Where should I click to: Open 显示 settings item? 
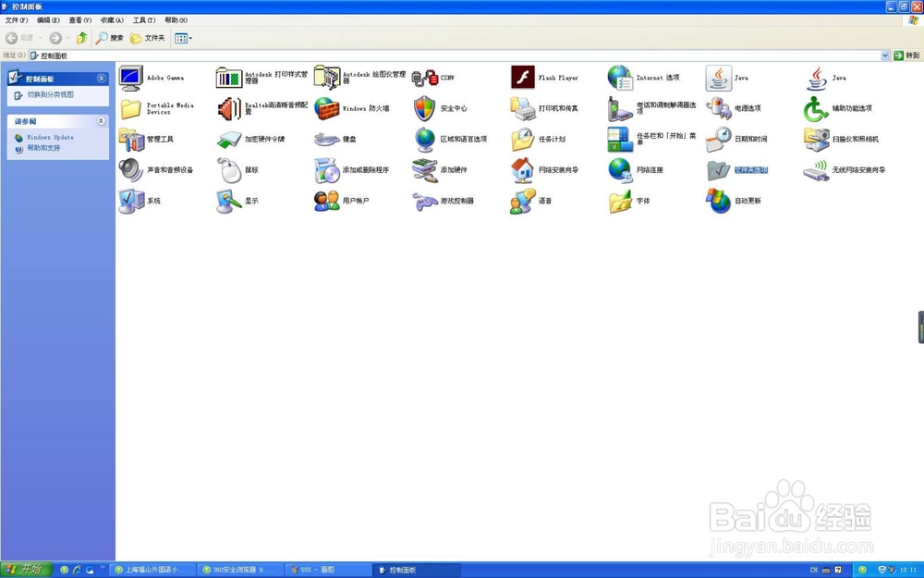pos(237,201)
